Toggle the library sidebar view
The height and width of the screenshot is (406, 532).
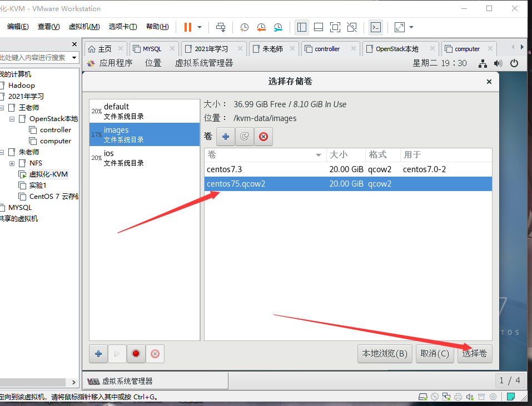302,27
